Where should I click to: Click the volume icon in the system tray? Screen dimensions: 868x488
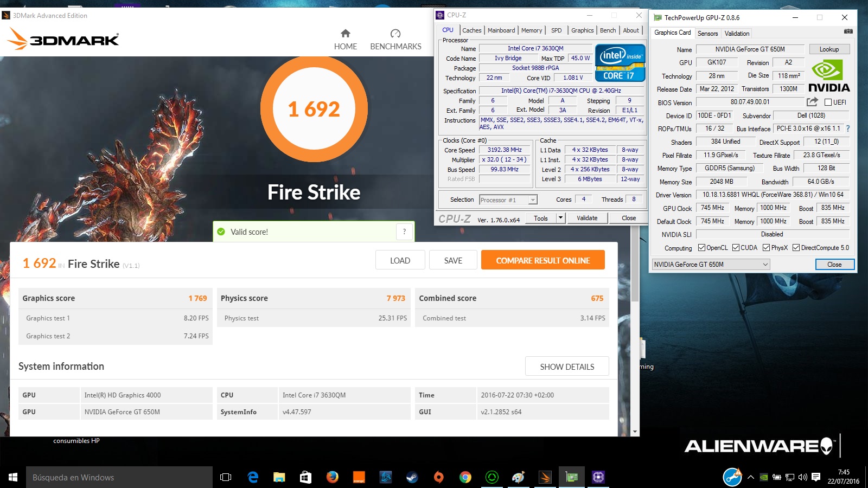click(x=803, y=477)
